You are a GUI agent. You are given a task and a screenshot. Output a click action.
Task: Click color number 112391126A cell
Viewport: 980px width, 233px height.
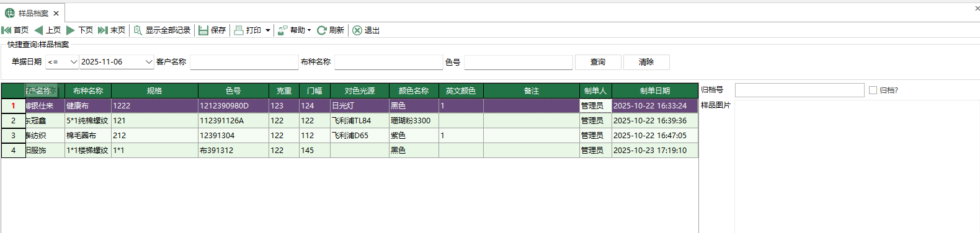(x=233, y=121)
